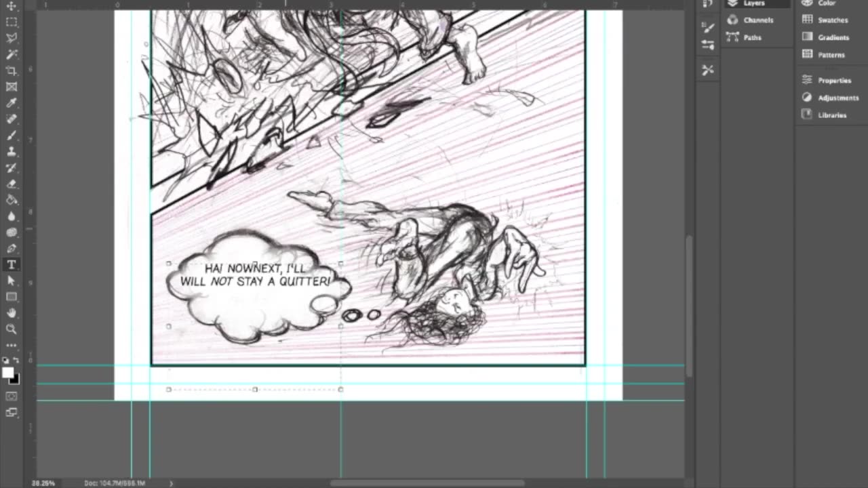Open the Layers panel
This screenshot has width=868, height=488.
click(757, 3)
